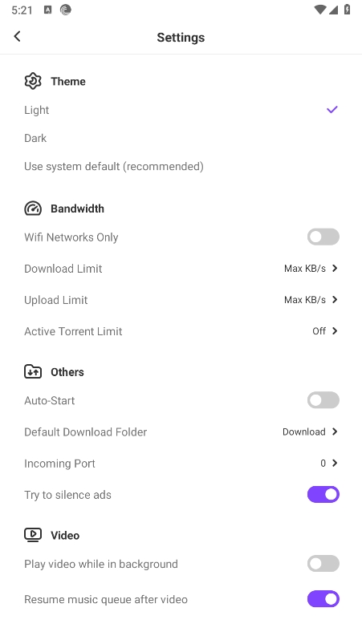This screenshot has height=644, width=362.
Task: Expand Active Torrent Limit Off option
Action: [325, 331]
